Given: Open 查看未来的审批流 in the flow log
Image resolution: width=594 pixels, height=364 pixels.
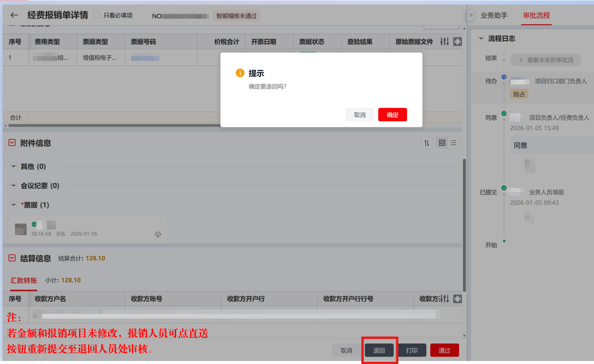Looking at the screenshot, I should [546, 59].
